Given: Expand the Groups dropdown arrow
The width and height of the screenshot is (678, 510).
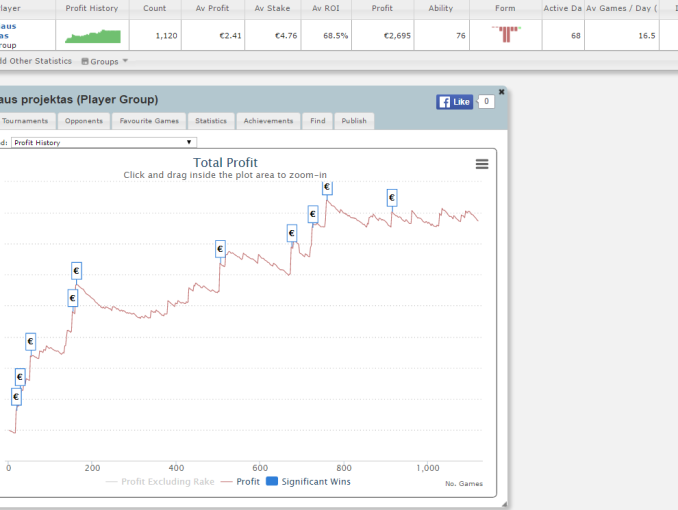Looking at the screenshot, I should (x=125, y=62).
